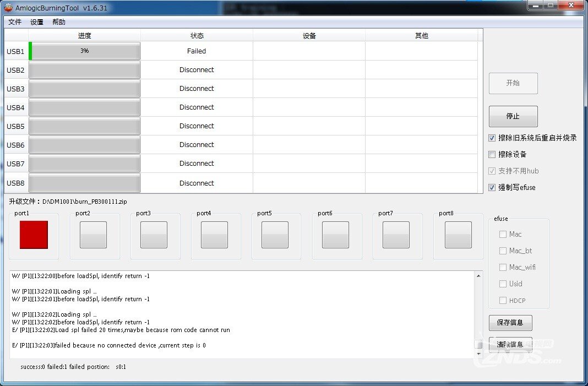
Task: Check the efuse Mac checkbox
Action: [503, 235]
